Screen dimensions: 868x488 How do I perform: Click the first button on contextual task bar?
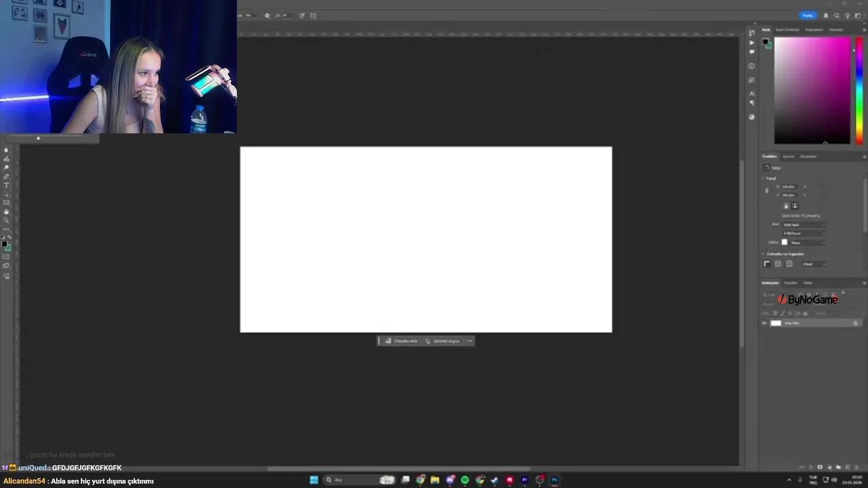401,341
